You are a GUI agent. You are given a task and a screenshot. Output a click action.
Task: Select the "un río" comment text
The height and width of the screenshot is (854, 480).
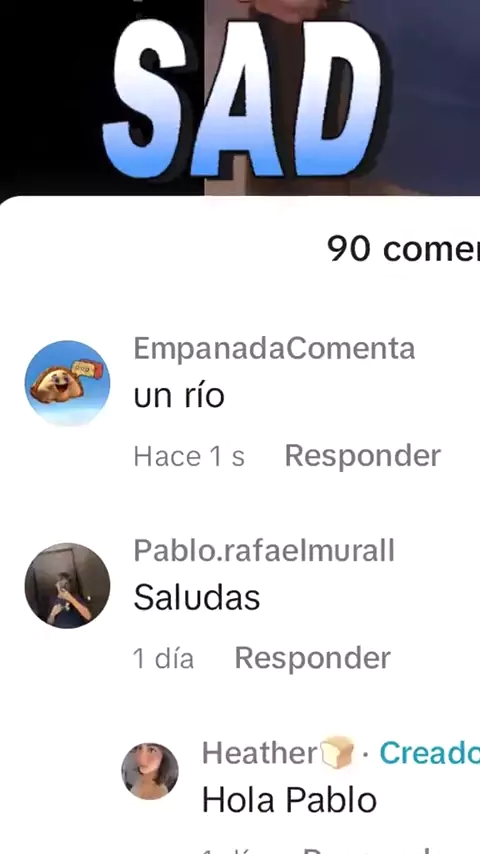tap(179, 396)
